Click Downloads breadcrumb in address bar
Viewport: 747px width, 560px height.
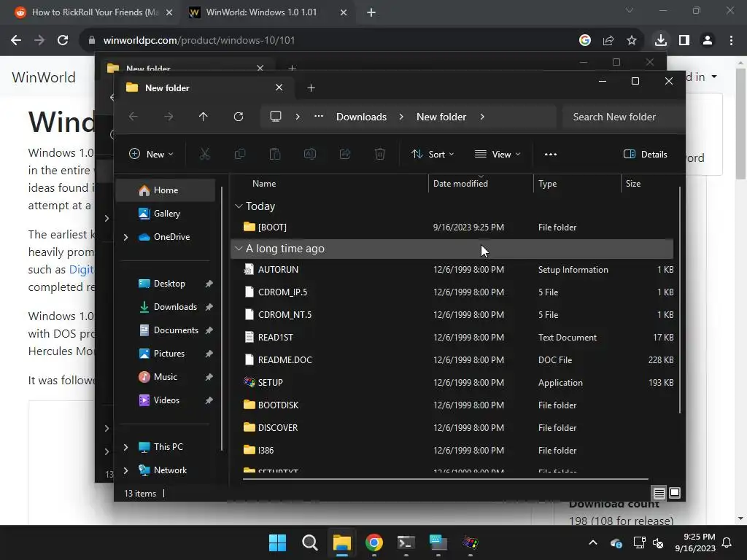coord(361,117)
